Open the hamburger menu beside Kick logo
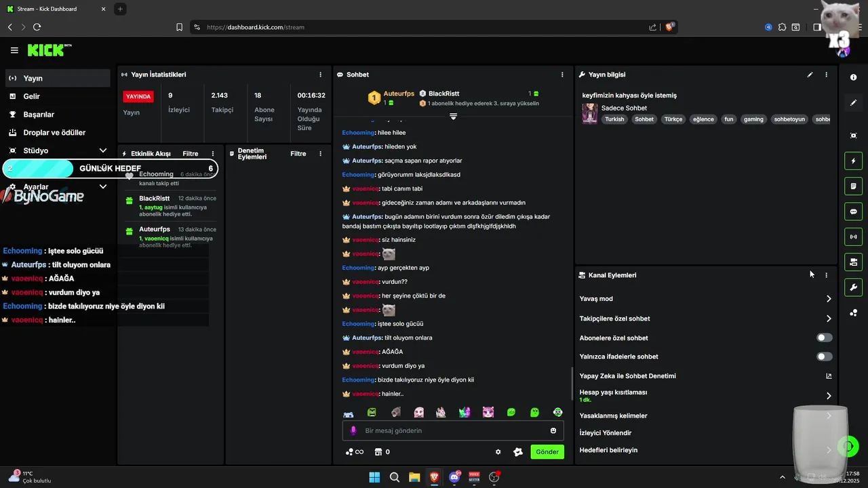This screenshot has height=488, width=868. 14,50
